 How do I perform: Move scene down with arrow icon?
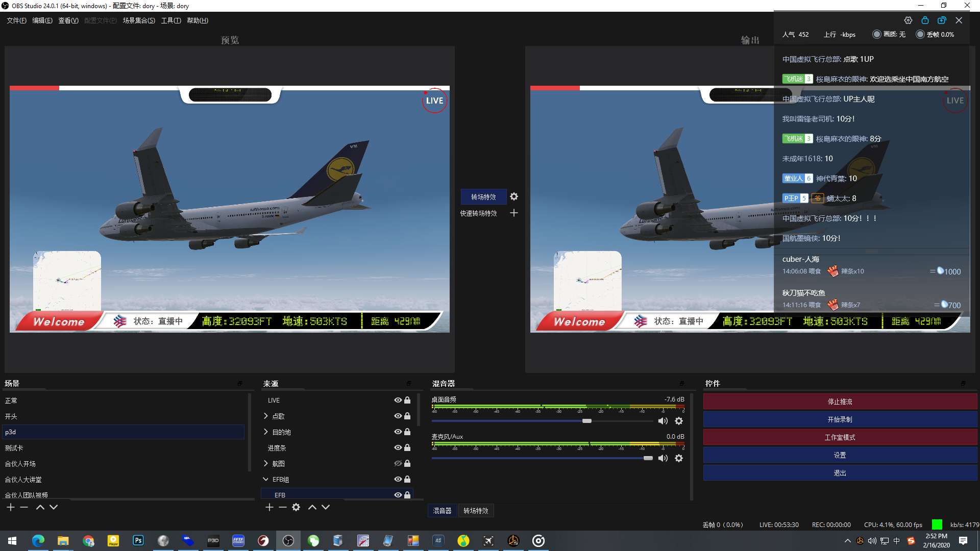coord(54,507)
